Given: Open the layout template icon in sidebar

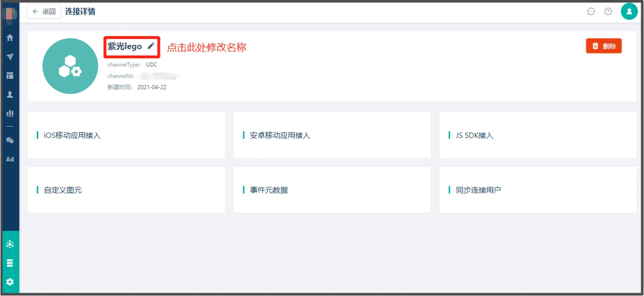Looking at the screenshot, I should tap(10, 75).
